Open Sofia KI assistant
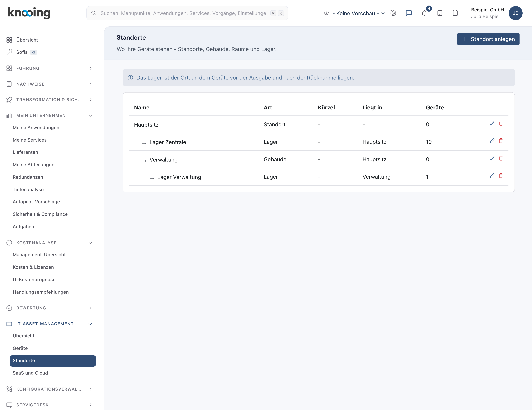The height and width of the screenshot is (410, 532). [22, 52]
